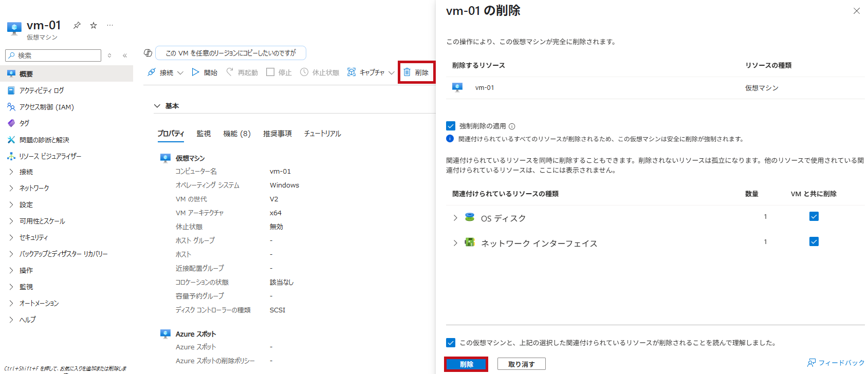Toggle the acknowledgement checkbox for deletion
The width and height of the screenshot is (868, 374).
(451, 343)
